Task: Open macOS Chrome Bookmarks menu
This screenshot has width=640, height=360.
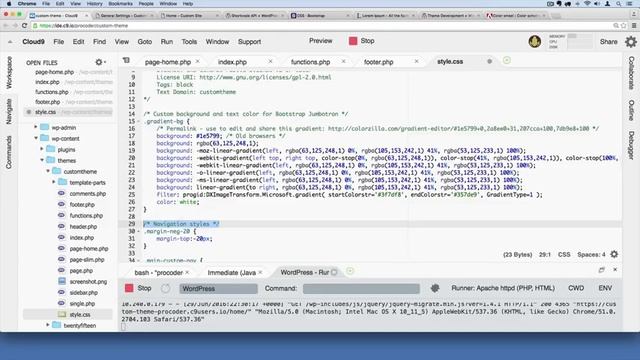Action: 120,4
